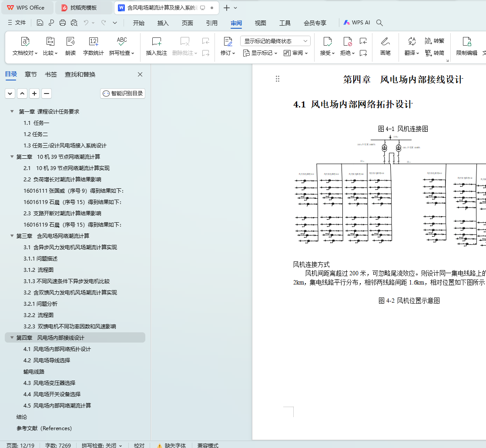Expand the 显示标记 dropdown
The image size is (486, 448).
(x=260, y=53)
